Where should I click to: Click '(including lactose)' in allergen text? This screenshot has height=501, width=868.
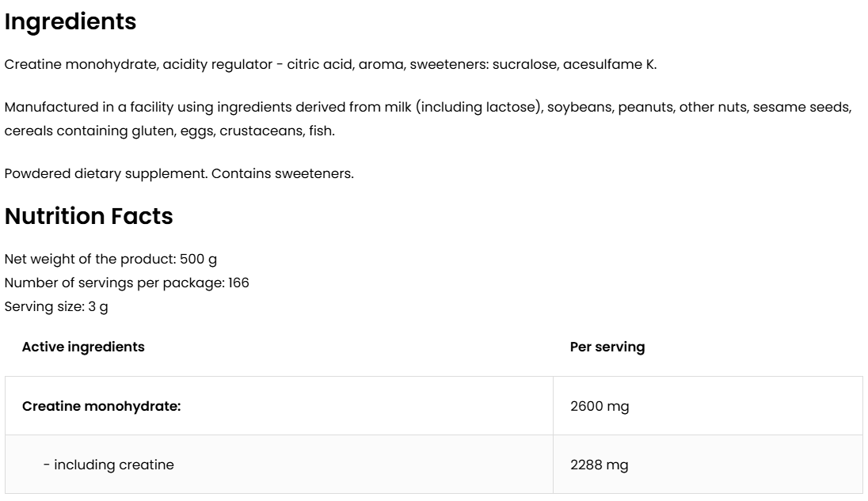(x=482, y=108)
